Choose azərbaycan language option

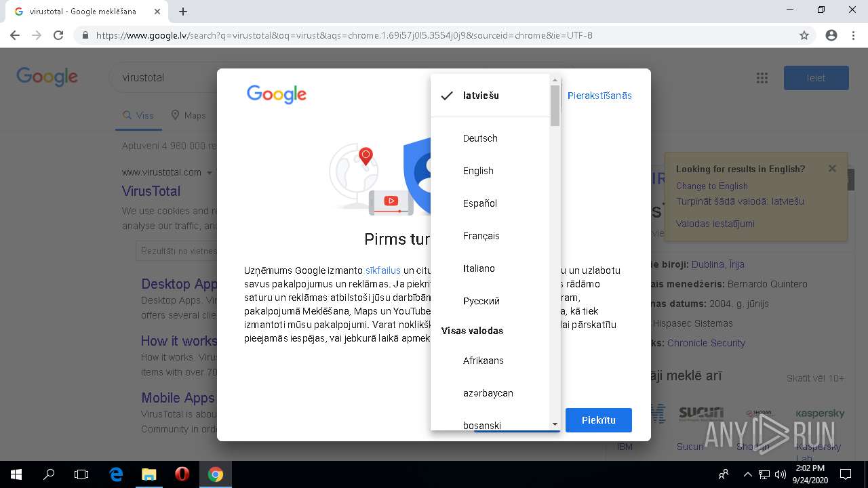[490, 393]
